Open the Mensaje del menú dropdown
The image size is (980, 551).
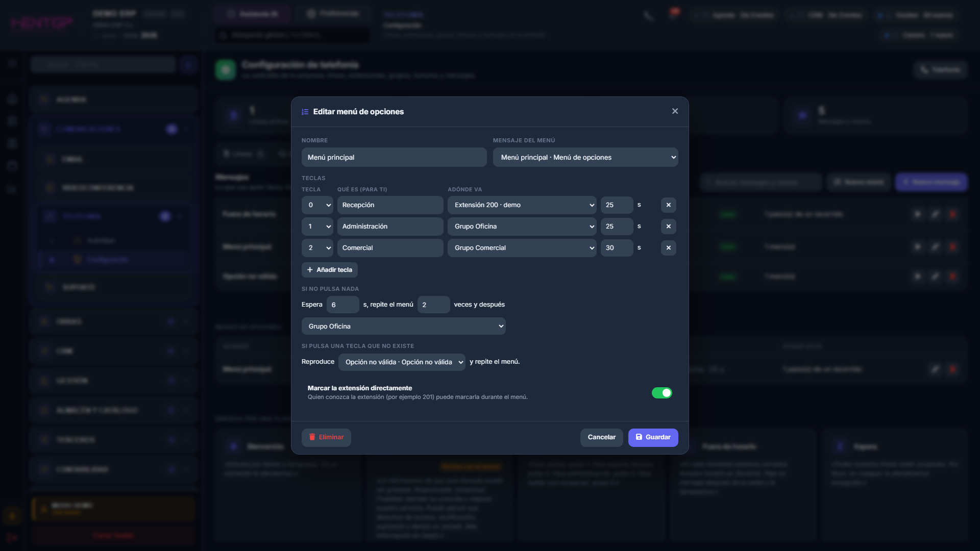click(x=585, y=157)
